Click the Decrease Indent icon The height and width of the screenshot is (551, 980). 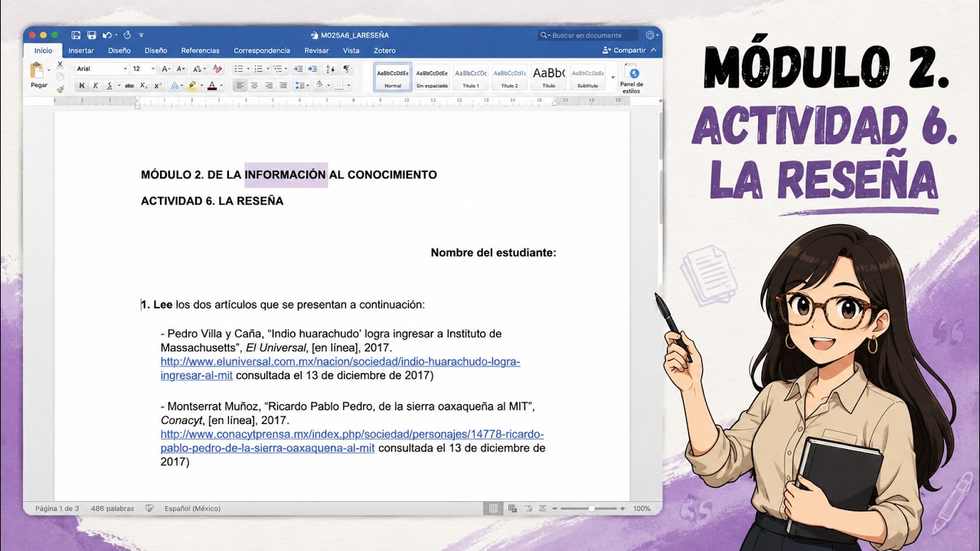[x=298, y=68]
